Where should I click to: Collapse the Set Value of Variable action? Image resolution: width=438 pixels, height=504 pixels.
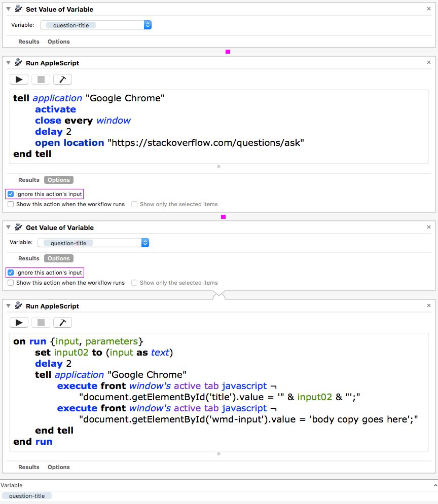pos(8,9)
